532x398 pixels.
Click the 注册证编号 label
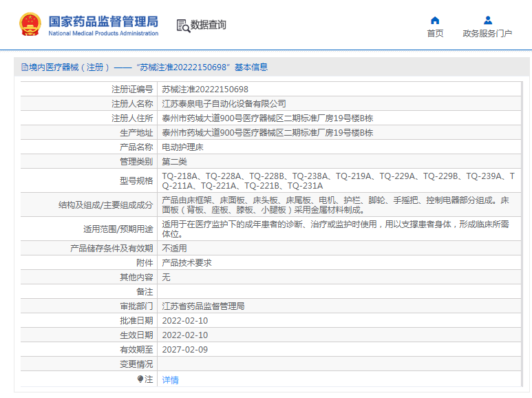tap(132, 90)
